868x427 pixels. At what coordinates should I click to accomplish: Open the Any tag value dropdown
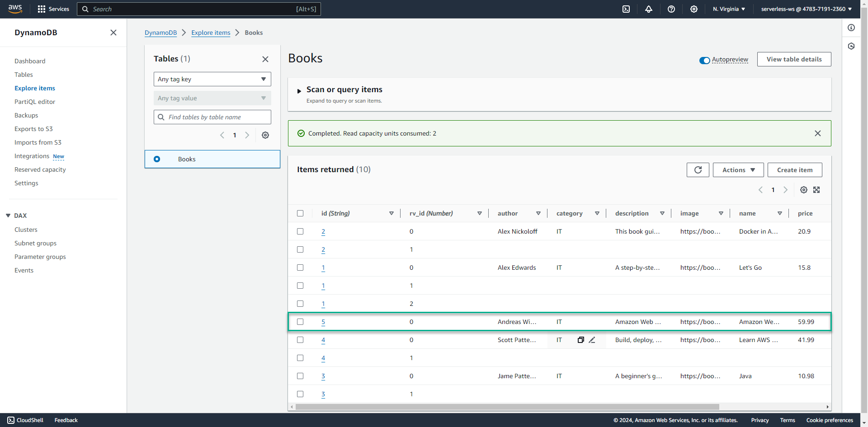click(212, 98)
